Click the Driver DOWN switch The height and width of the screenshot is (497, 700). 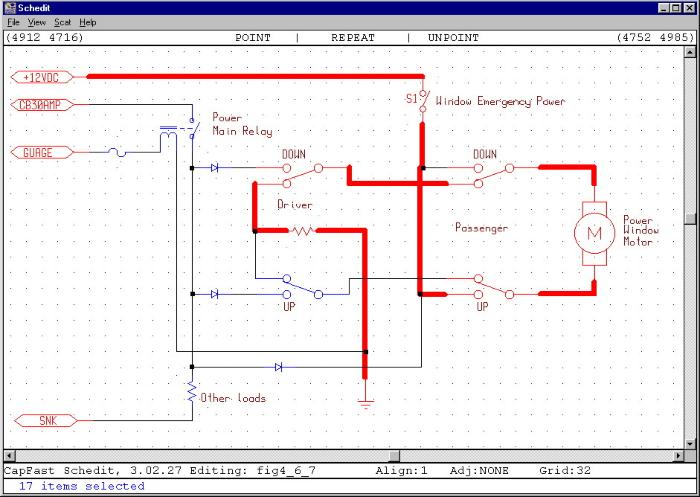pos(302,175)
